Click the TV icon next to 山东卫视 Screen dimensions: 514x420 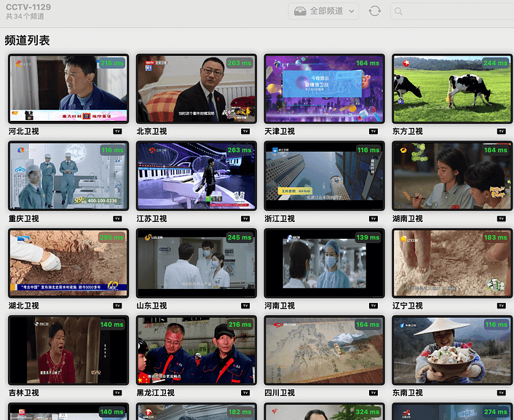[x=245, y=306]
